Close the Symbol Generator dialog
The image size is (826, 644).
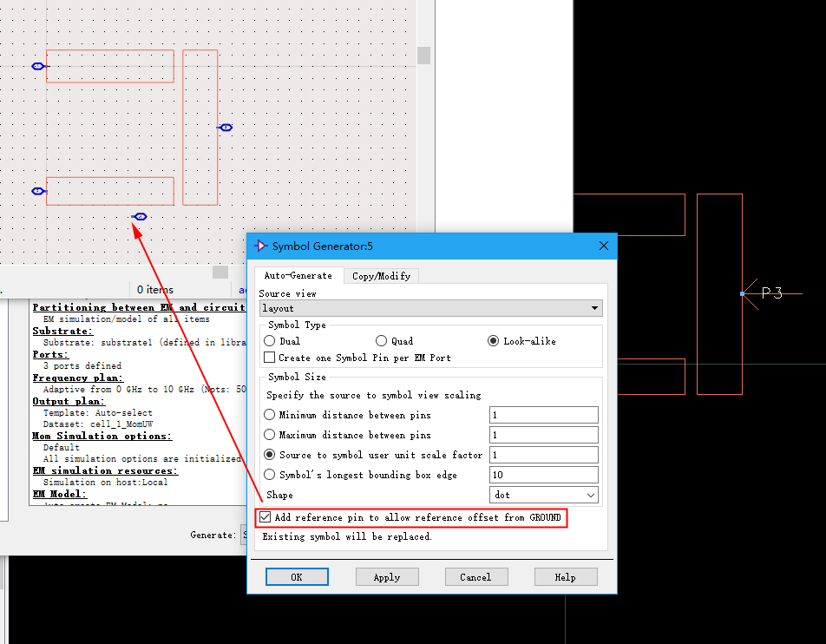604,246
